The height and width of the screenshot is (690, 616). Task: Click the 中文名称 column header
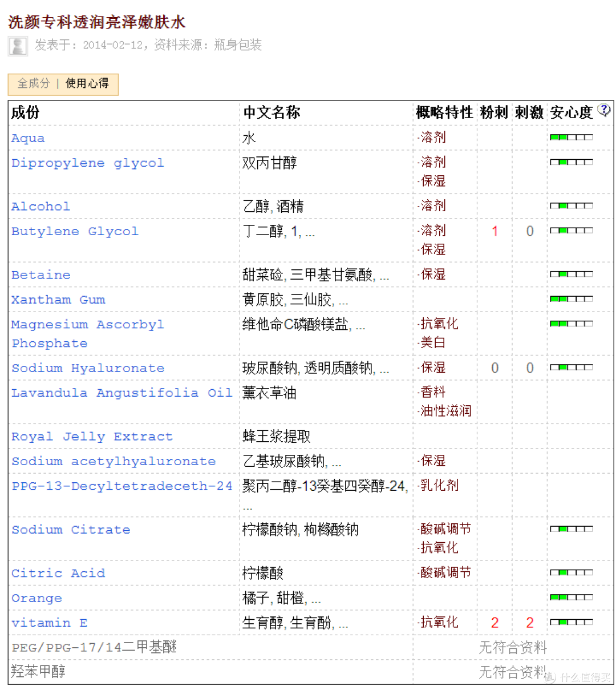pyautogui.click(x=271, y=112)
